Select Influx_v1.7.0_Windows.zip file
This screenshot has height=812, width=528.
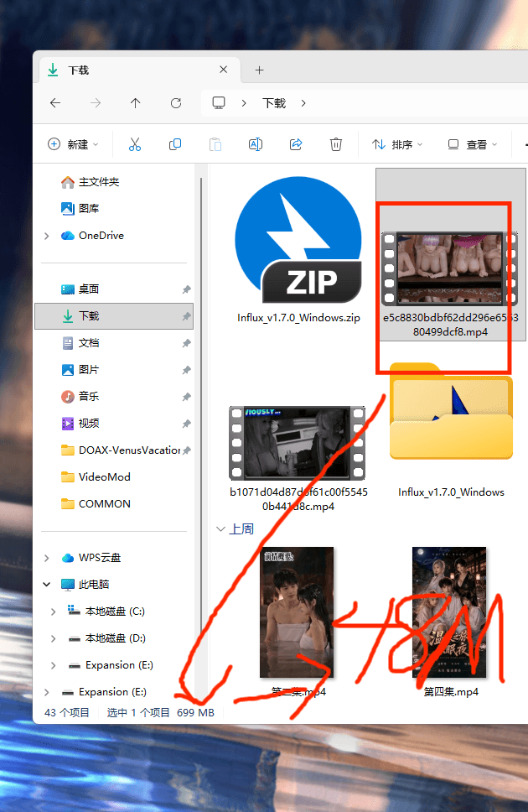pos(298,250)
